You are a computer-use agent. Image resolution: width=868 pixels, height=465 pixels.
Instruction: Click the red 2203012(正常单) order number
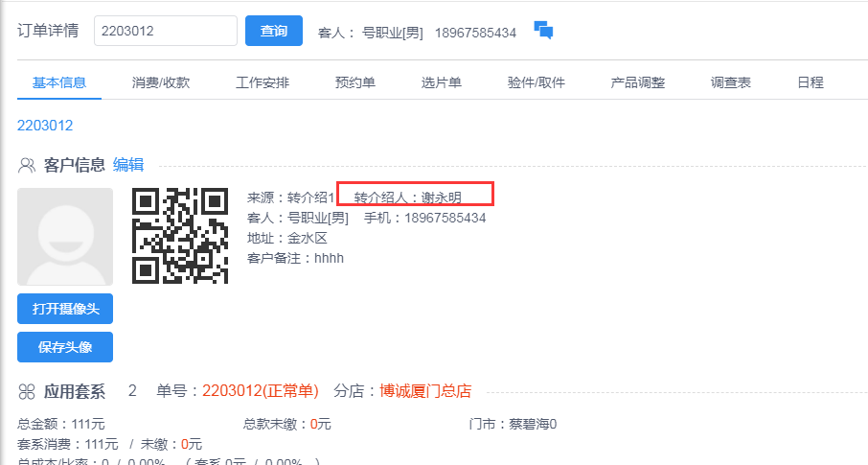pyautogui.click(x=261, y=391)
